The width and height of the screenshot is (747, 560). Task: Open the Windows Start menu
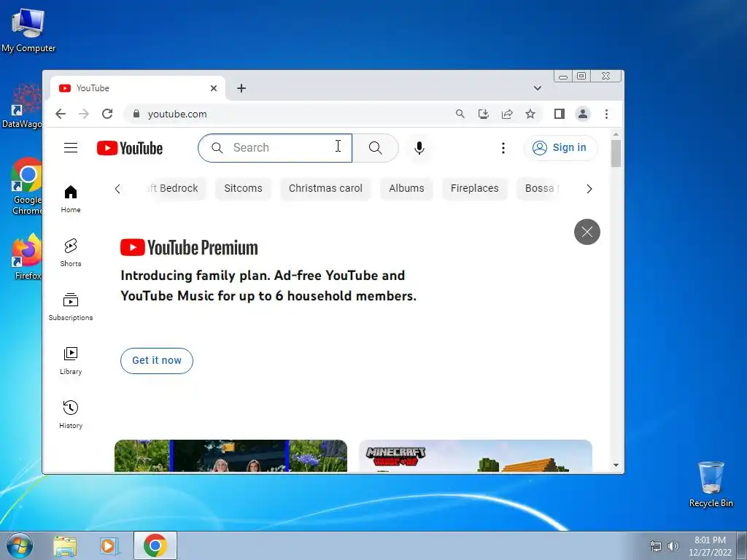[x=20, y=545]
